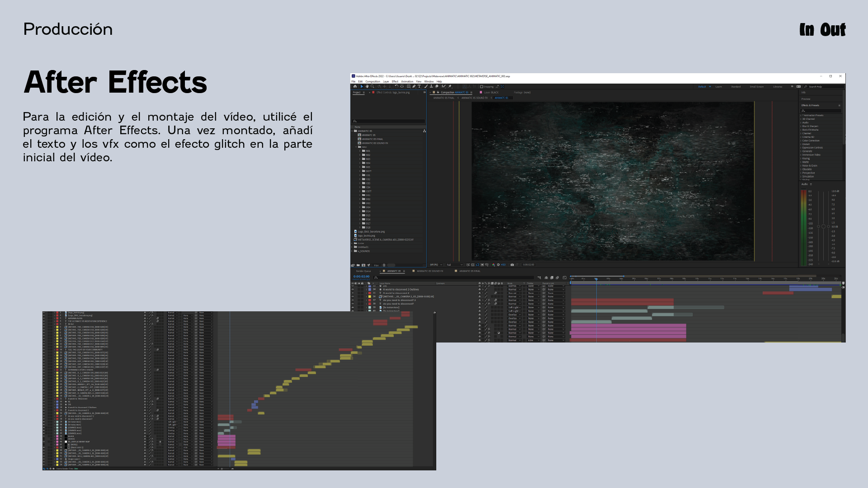Select the Pen tool

414,86
